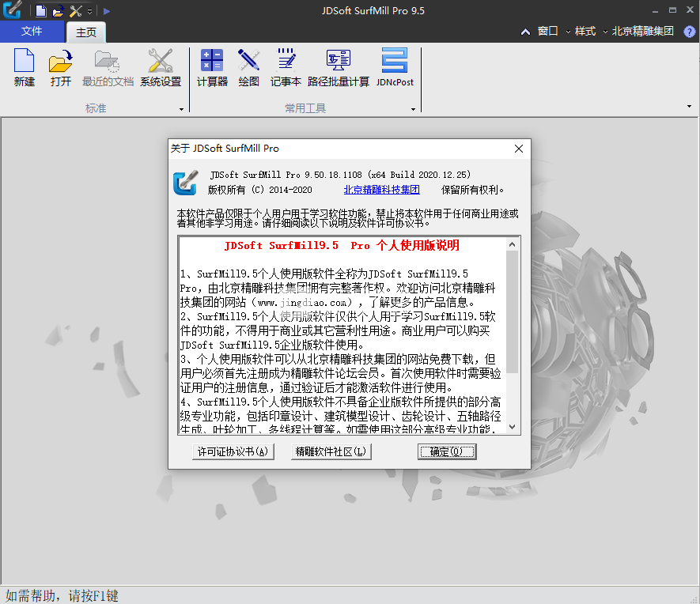The height and width of the screenshot is (604, 700).
Task: Click the license text scrollbar thumb
Action: point(512,311)
